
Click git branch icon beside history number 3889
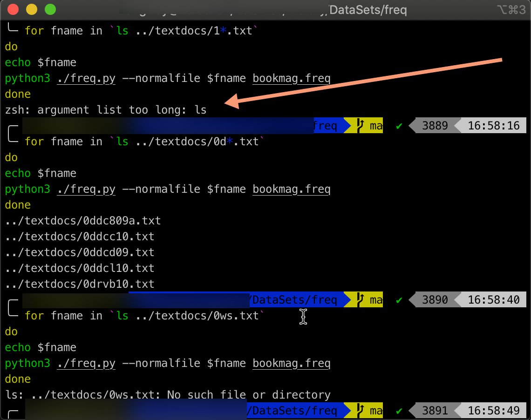click(x=360, y=126)
